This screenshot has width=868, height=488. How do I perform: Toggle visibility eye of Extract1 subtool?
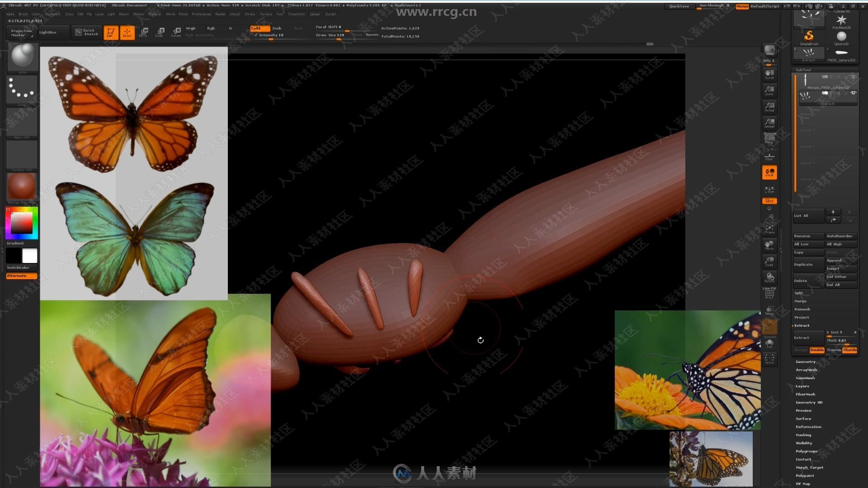point(853,93)
